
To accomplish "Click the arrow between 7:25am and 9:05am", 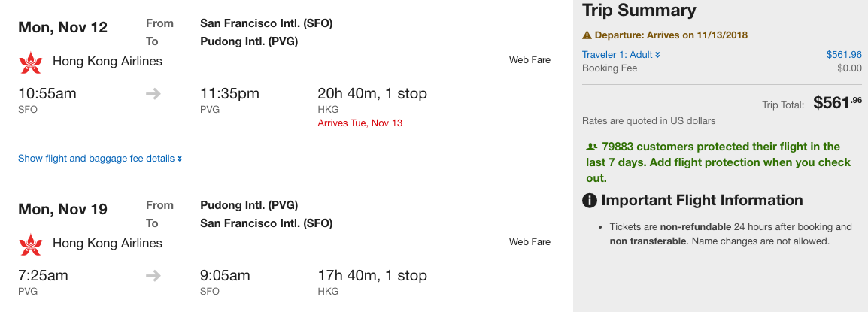I will point(153,276).
